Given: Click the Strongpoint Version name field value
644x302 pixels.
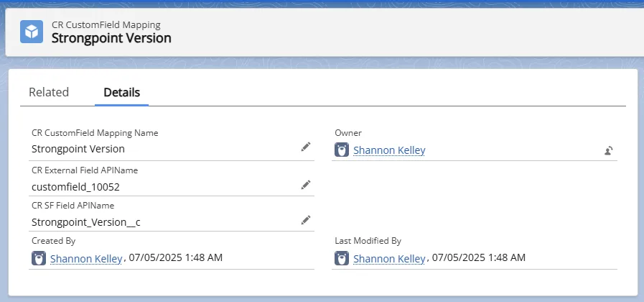Looking at the screenshot, I should pos(78,149).
